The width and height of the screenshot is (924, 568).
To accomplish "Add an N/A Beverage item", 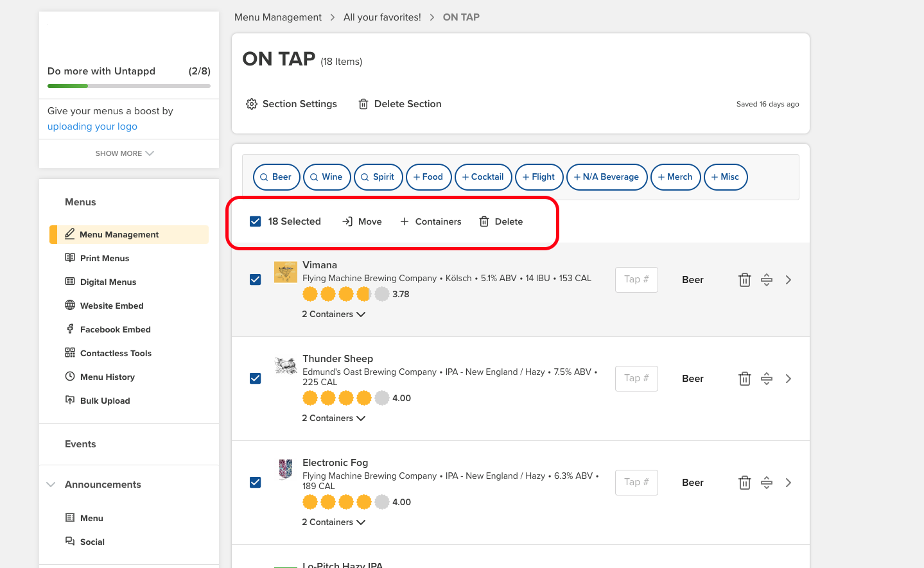I will 607,177.
